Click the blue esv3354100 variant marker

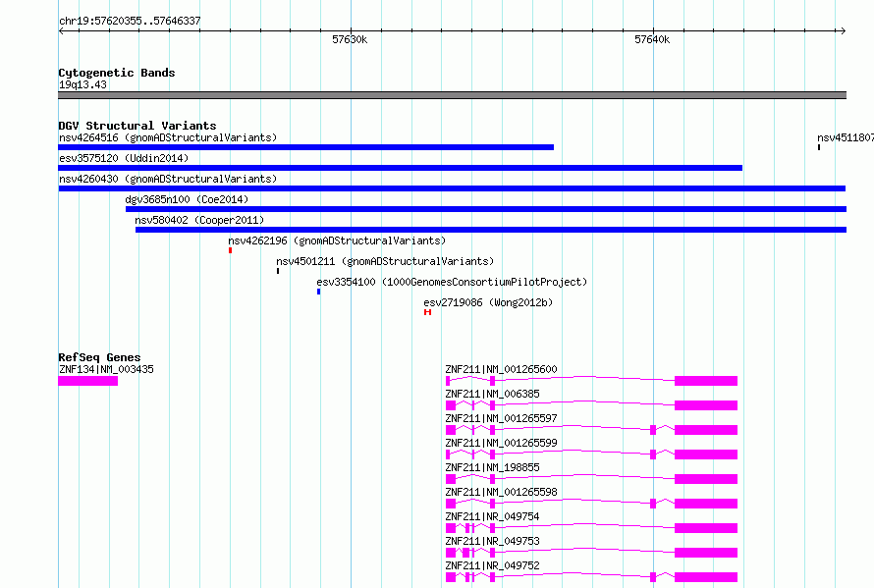point(319,292)
